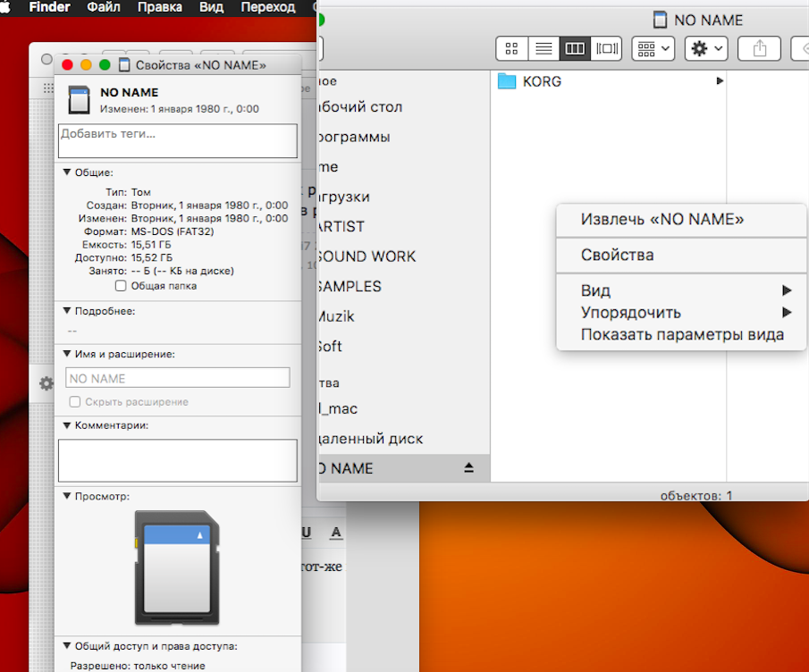Open the Правка menu

click(160, 7)
